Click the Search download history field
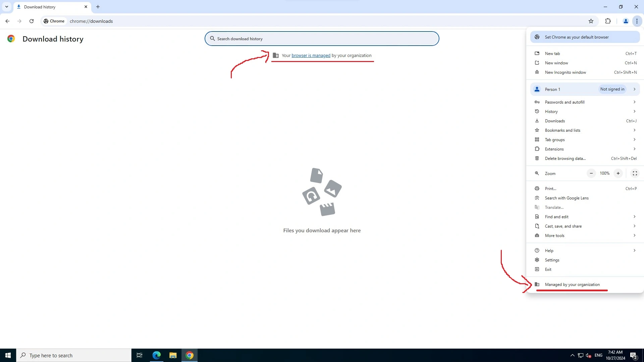Viewport: 644px width, 362px height. point(322,39)
